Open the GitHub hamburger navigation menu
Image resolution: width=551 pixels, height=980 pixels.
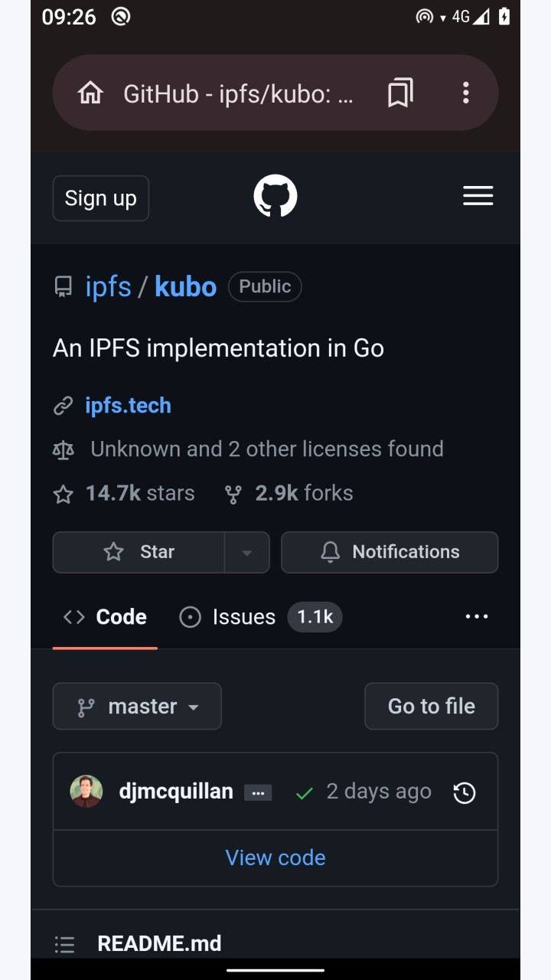[x=478, y=196]
